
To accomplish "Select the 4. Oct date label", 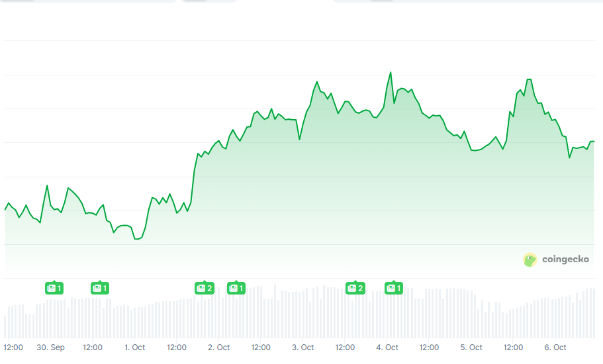I will [387, 347].
